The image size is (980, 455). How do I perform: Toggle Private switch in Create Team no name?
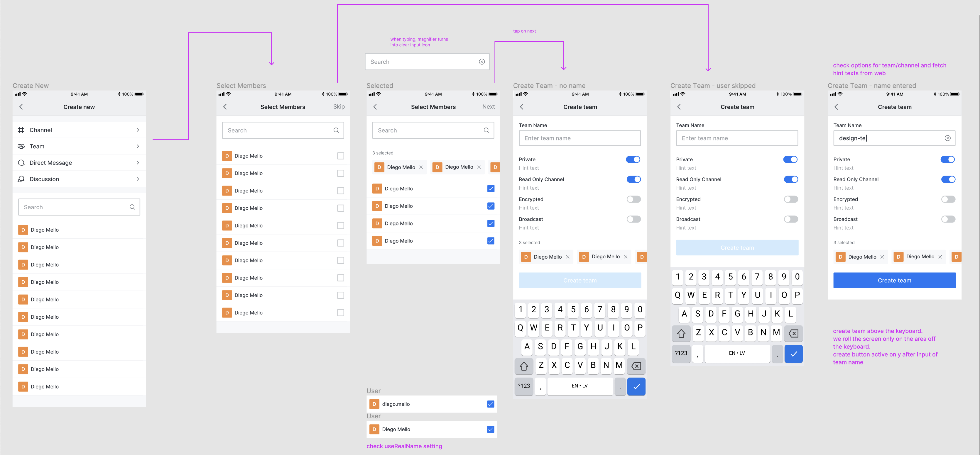(x=633, y=160)
